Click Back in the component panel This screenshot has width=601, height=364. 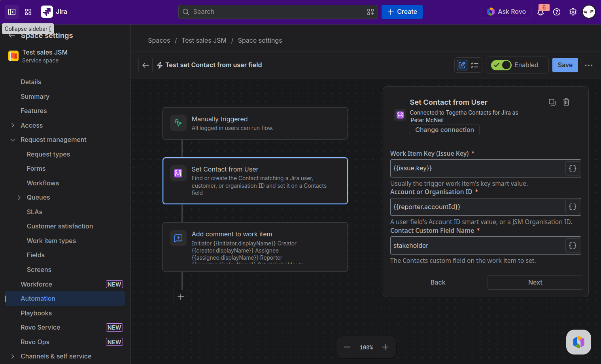pyautogui.click(x=438, y=283)
